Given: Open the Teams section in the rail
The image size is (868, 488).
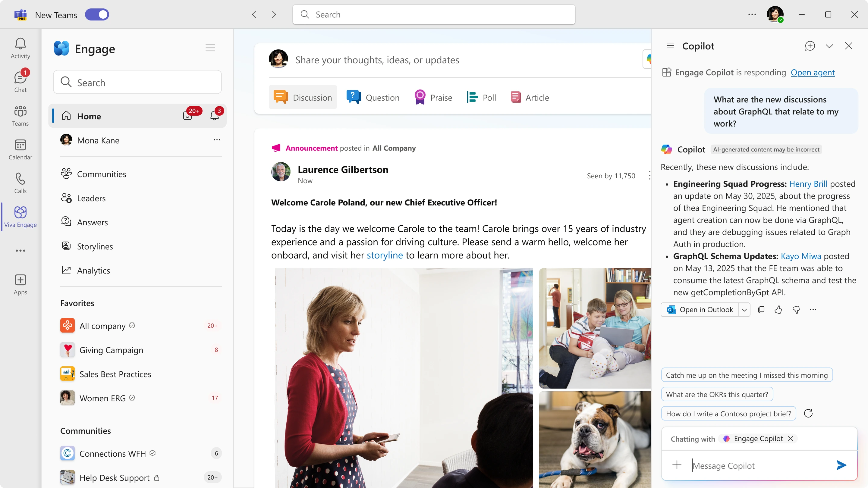Looking at the screenshot, I should pyautogui.click(x=20, y=115).
